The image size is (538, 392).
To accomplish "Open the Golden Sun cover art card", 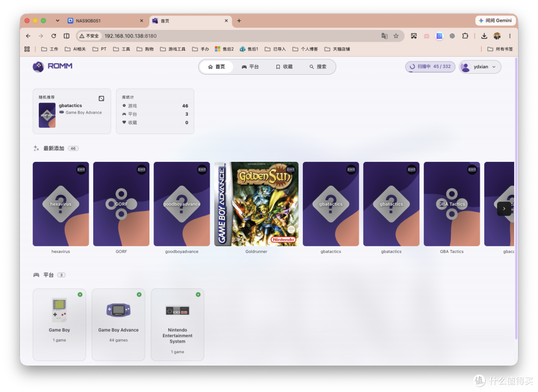I will [257, 204].
